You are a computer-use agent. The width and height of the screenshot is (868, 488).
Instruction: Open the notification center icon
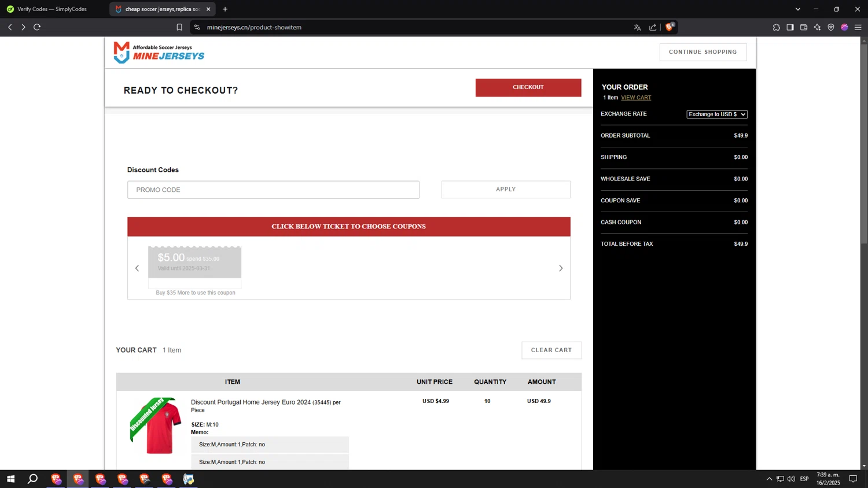[853, 479]
